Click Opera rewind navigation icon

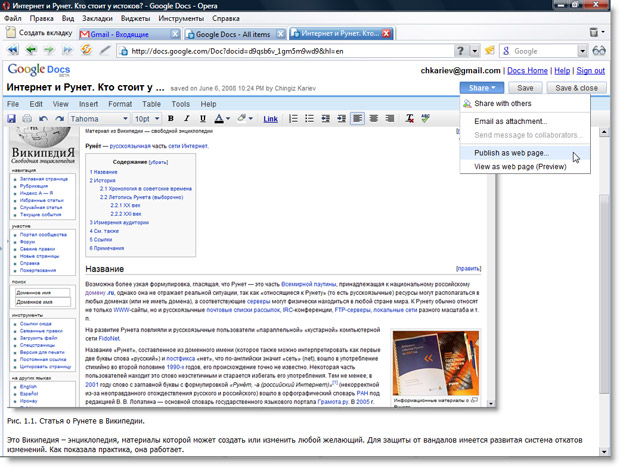click(13, 50)
